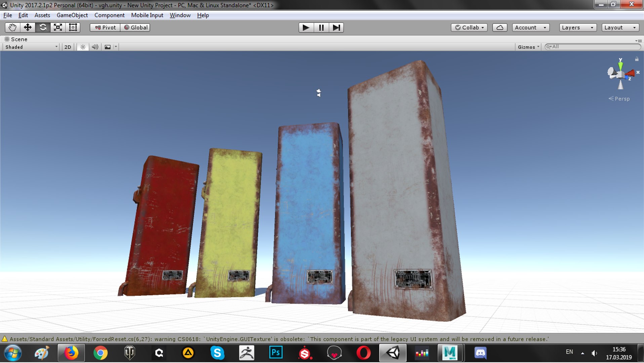Toggle 2D scene view mode

click(68, 47)
